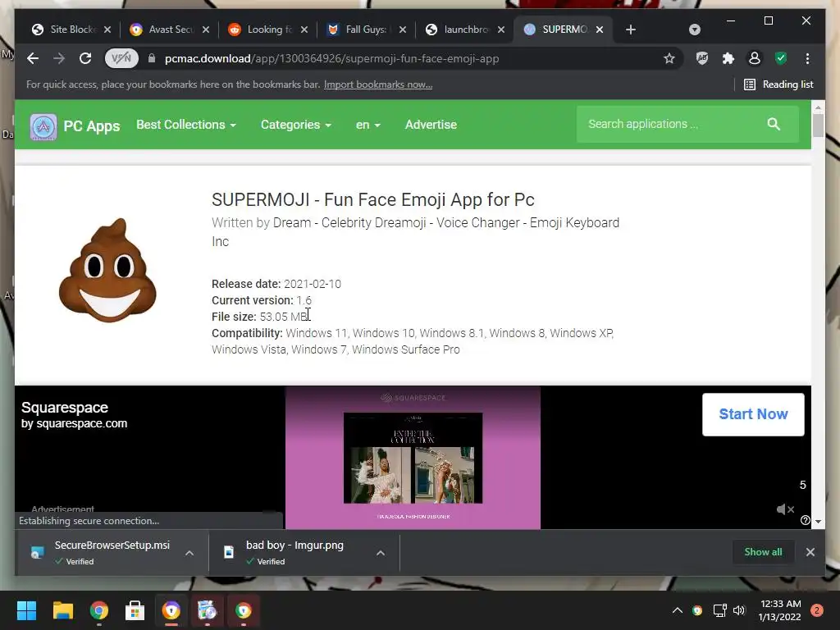Click the ad help question-mark icon

point(805,520)
